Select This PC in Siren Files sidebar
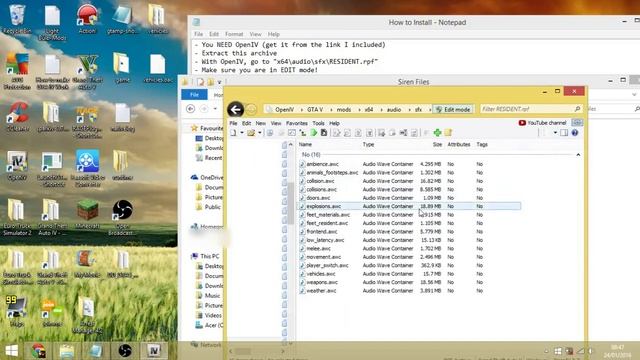 [x=205, y=256]
